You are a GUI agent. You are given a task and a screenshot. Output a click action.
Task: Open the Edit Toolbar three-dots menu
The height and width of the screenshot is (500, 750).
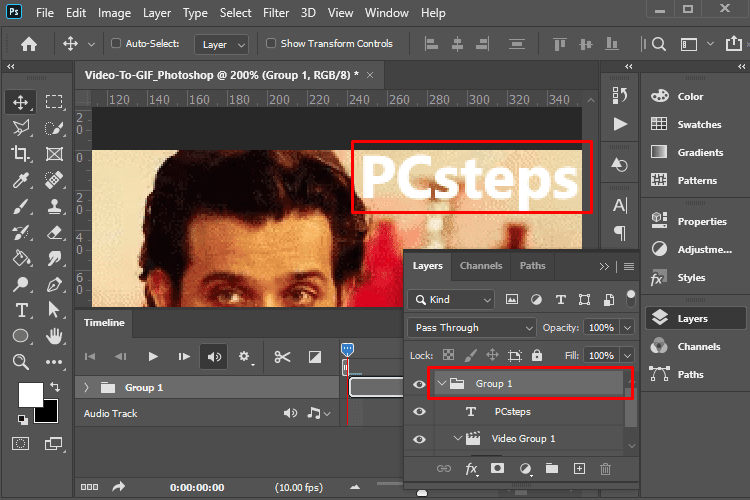(x=54, y=362)
